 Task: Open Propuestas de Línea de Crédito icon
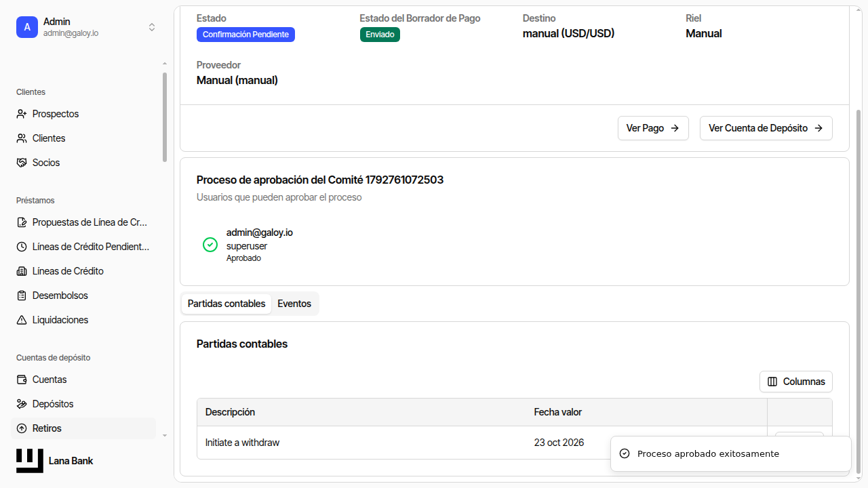[22, 222]
